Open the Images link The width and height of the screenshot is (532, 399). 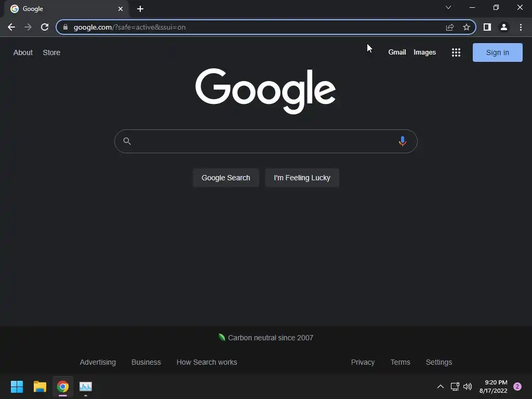click(x=424, y=52)
